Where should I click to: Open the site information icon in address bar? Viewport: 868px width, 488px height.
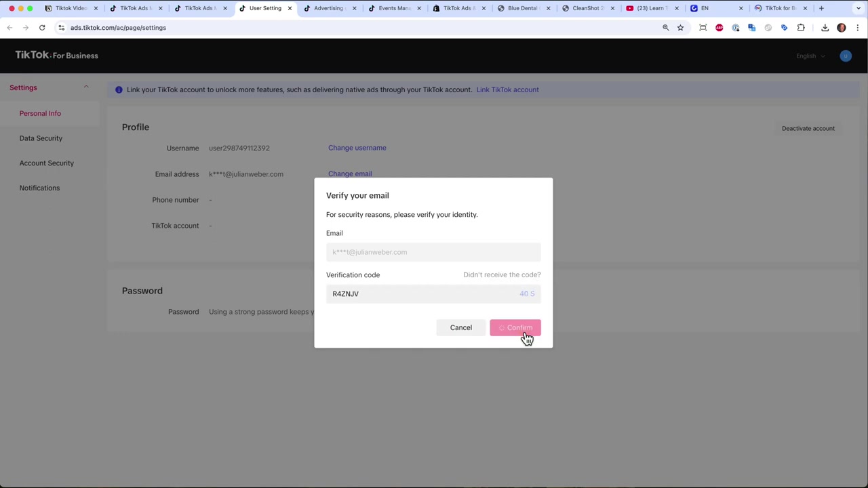coord(61,28)
